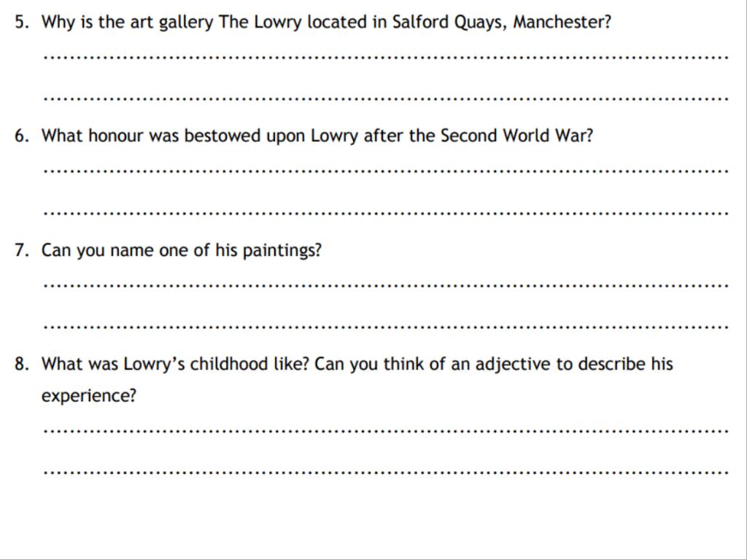
Task: Click the number 8 list marker
Action: pyautogui.click(x=22, y=364)
